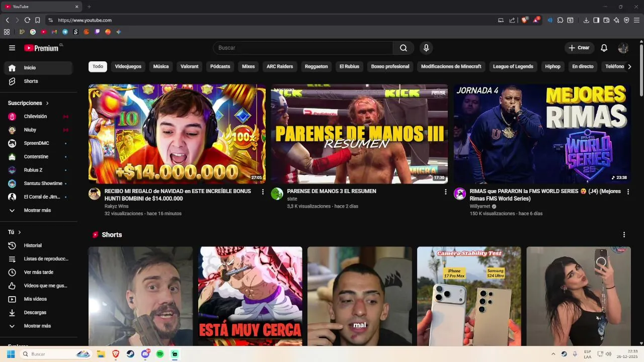The image size is (644, 362).
Task: Open Shorts from the sidebar
Action: [39, 81]
